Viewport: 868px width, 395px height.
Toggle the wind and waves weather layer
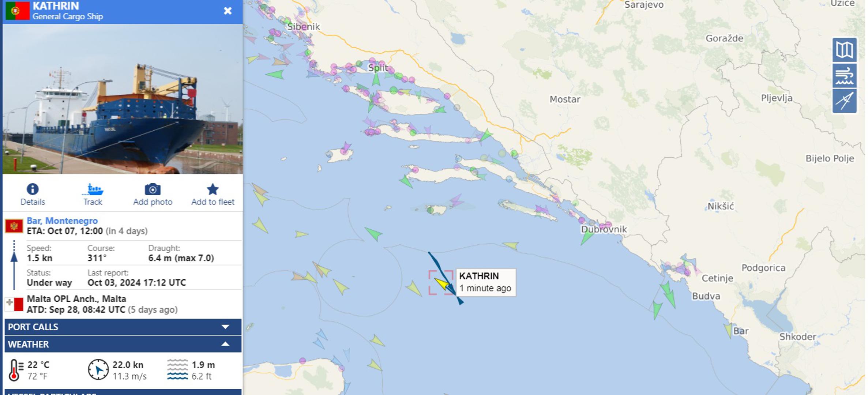[x=844, y=76]
